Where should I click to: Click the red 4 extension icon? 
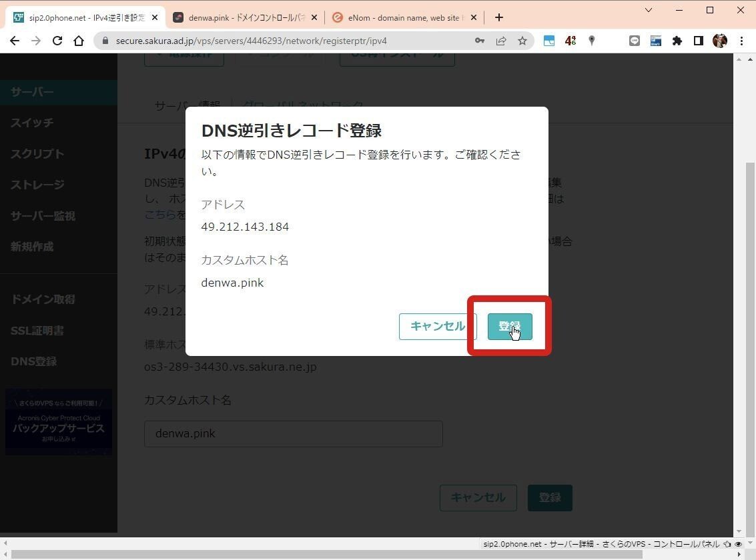[571, 41]
